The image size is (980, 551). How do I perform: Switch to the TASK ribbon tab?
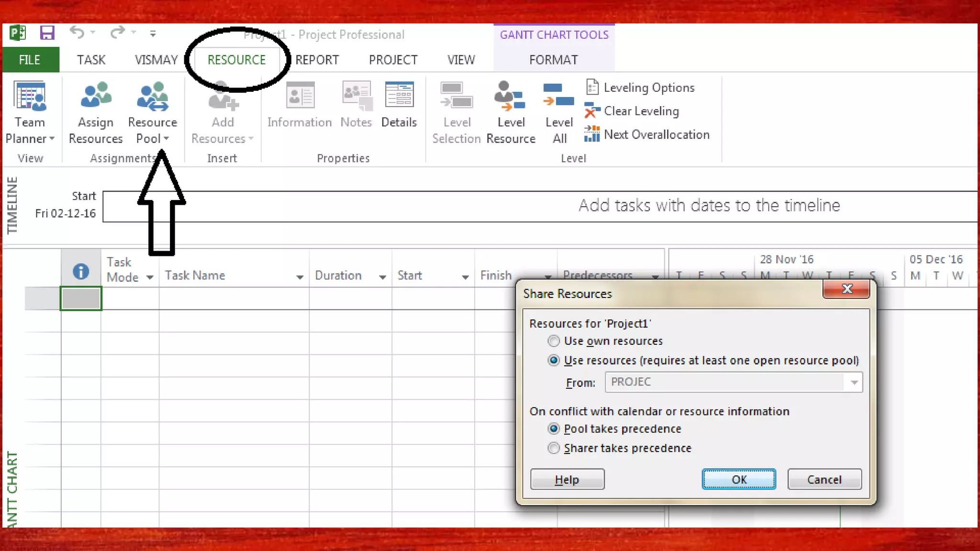point(91,60)
